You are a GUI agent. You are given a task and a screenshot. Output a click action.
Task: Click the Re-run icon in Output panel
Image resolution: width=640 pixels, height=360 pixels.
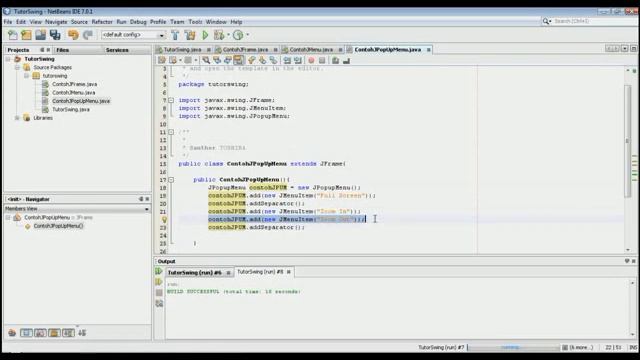(x=159, y=271)
